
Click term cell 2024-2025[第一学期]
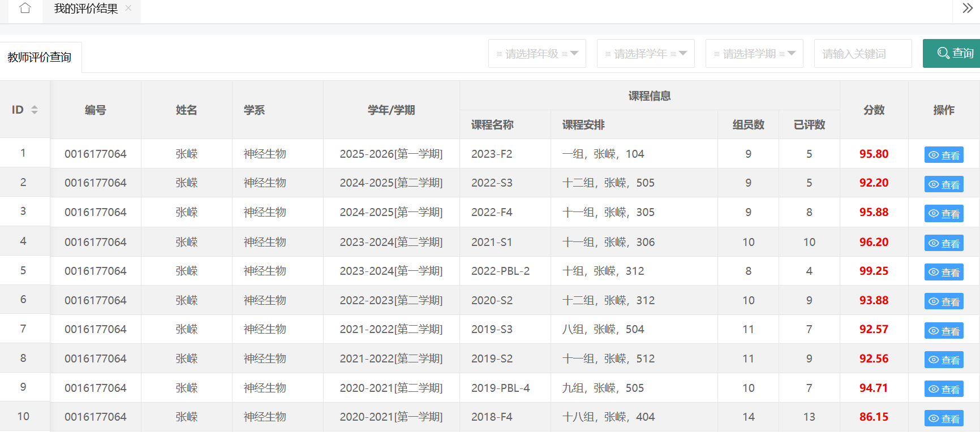pos(392,212)
